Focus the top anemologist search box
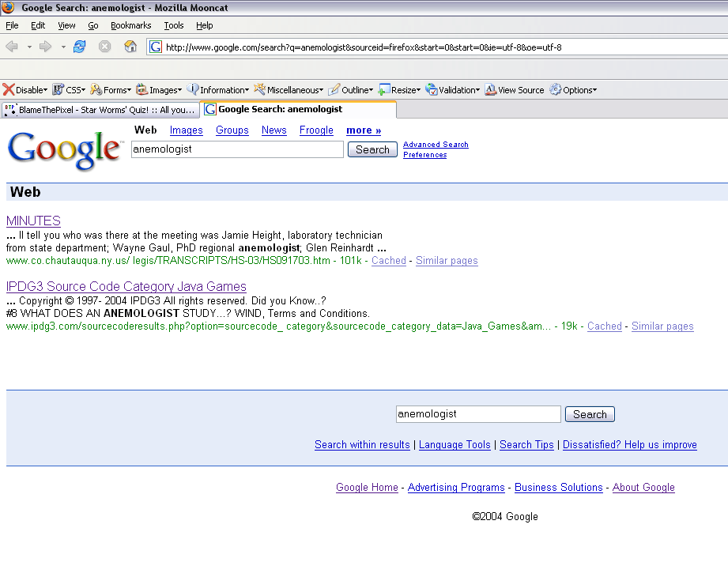The height and width of the screenshot is (562, 728). (x=237, y=149)
